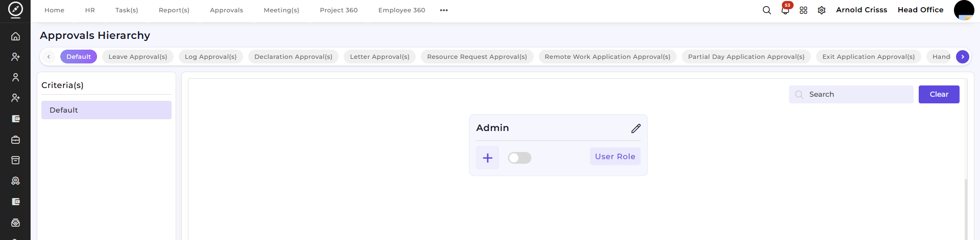980x240 pixels.
Task: Open the Home menu
Action: (x=54, y=10)
